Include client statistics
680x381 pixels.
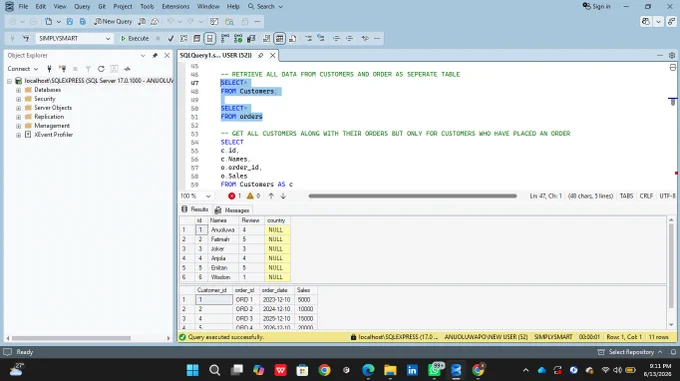coord(251,39)
